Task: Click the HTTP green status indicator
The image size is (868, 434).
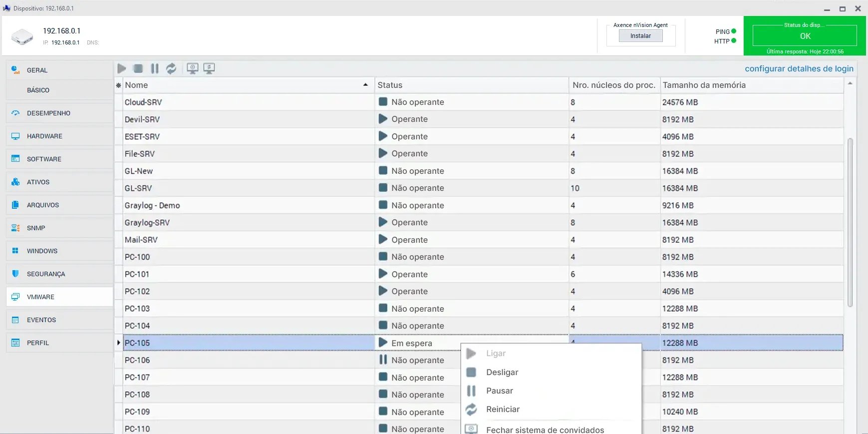Action: [734, 41]
